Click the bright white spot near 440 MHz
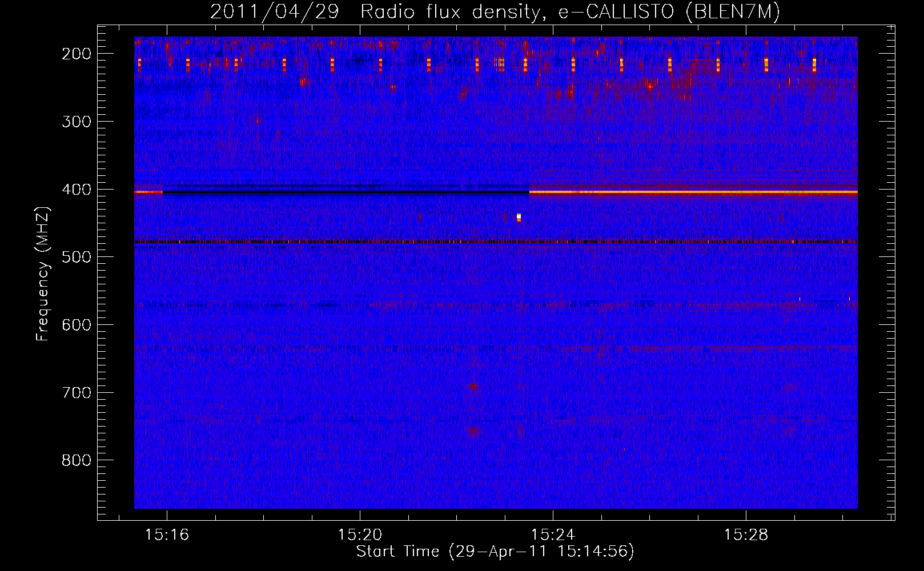This screenshot has height=571, width=924. (519, 217)
